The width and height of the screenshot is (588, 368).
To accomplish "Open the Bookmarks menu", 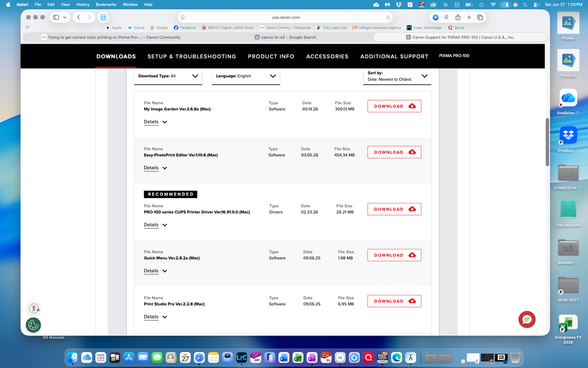I will 105,5.
